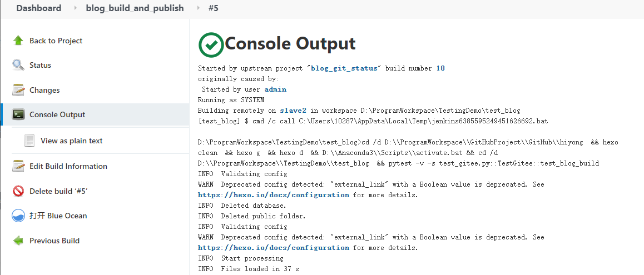Click the green Previous Build arrow icon

click(x=18, y=241)
